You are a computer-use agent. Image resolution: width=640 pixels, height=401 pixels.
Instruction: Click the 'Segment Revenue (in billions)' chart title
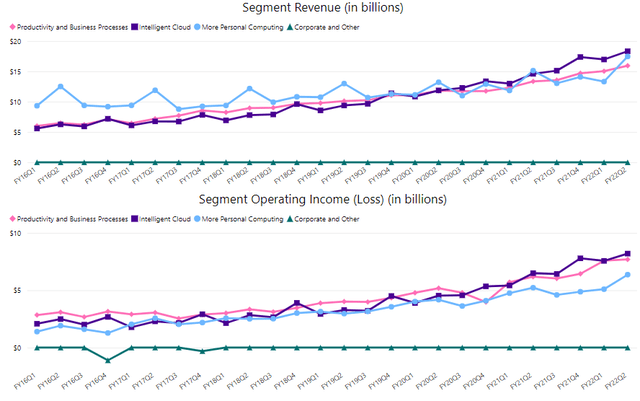pos(320,9)
